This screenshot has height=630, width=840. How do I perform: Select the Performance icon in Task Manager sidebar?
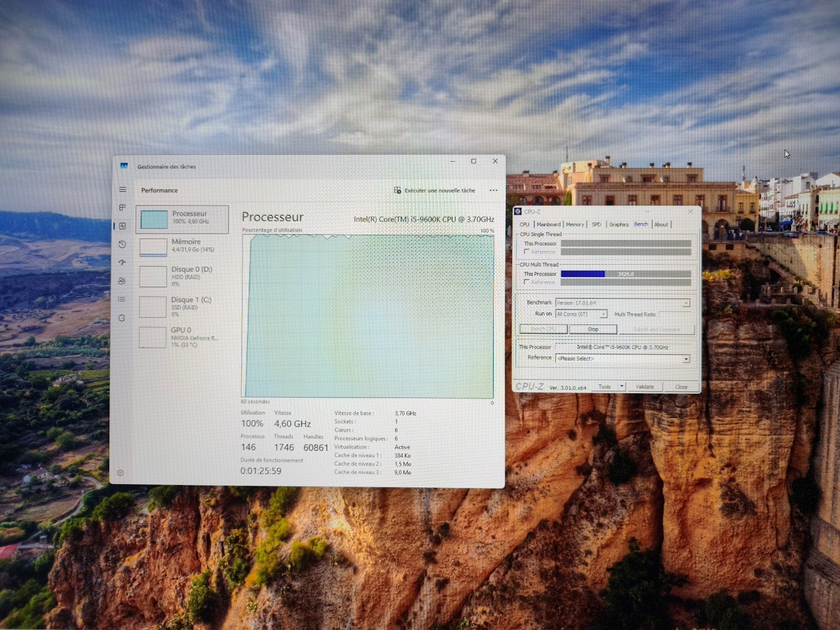click(x=122, y=226)
